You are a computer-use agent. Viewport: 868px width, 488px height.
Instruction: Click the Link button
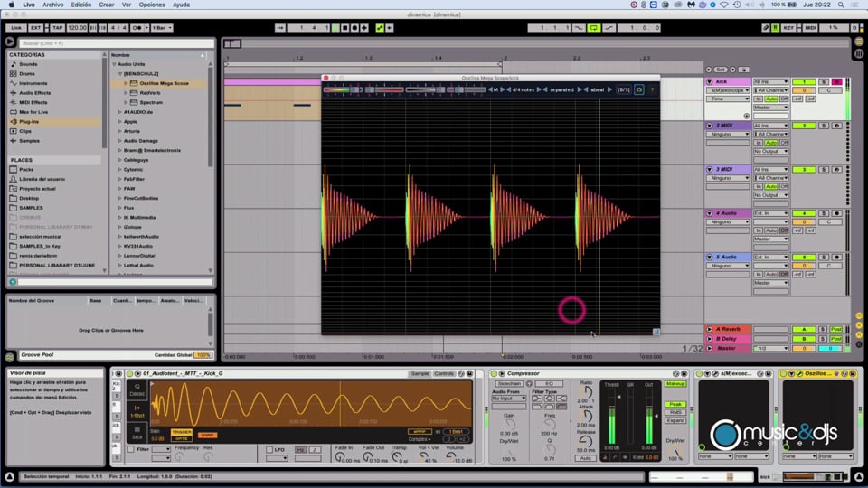tap(16, 28)
